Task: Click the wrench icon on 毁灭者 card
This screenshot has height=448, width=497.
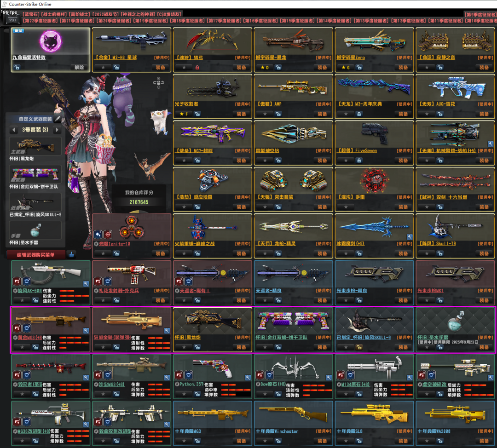Action: coord(86,377)
